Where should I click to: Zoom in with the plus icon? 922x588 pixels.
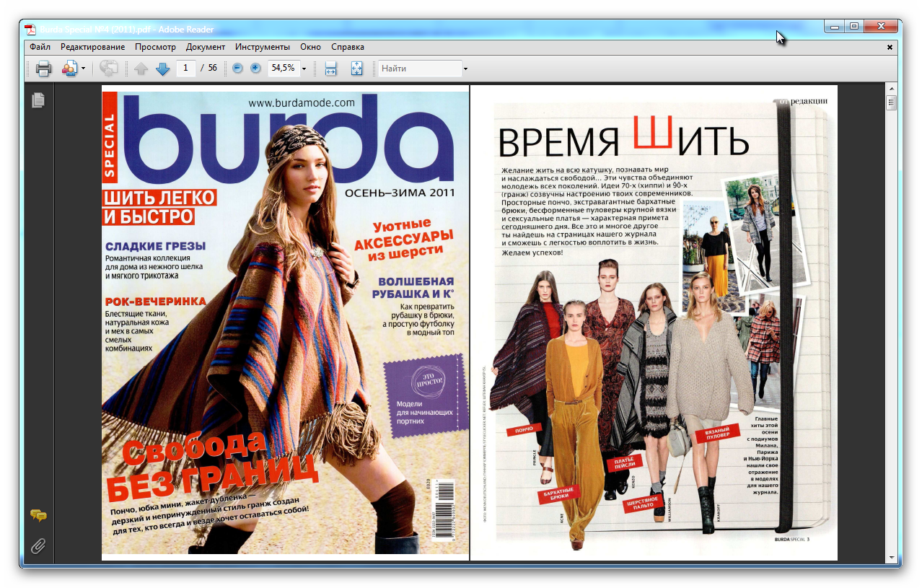[255, 68]
